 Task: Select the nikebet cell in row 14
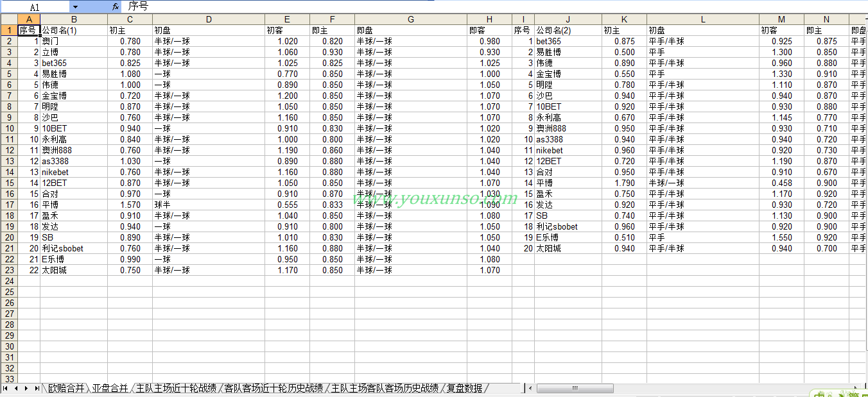[x=74, y=172]
